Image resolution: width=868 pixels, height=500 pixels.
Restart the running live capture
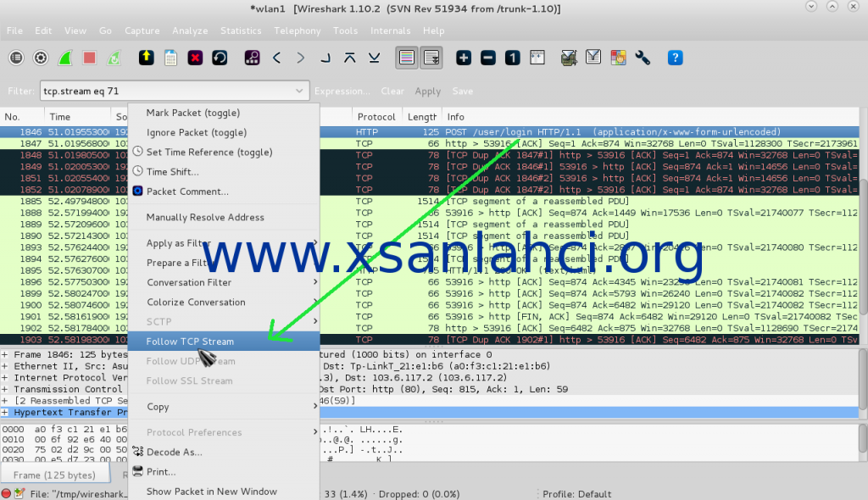point(114,58)
